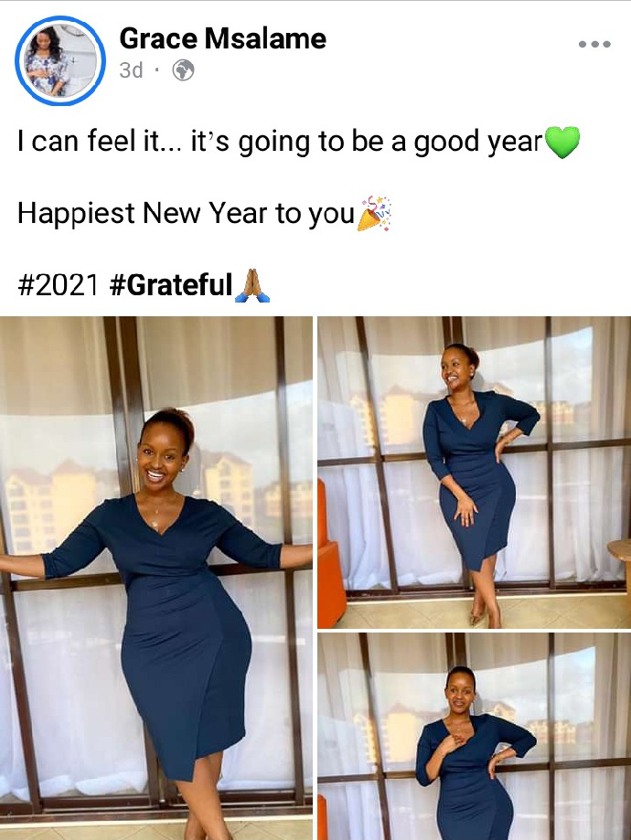Open the Grace Msalame profile name link
Viewport: 631px width, 840px height.
(222, 38)
